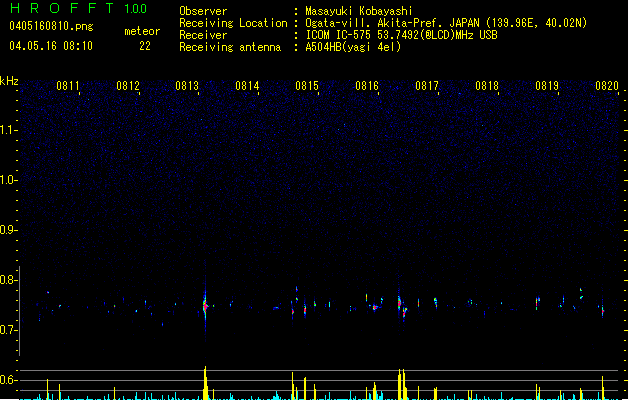The height and width of the screenshot is (400, 629).
Task: Click the 0.6 kHz axis label
Action: coord(8,380)
